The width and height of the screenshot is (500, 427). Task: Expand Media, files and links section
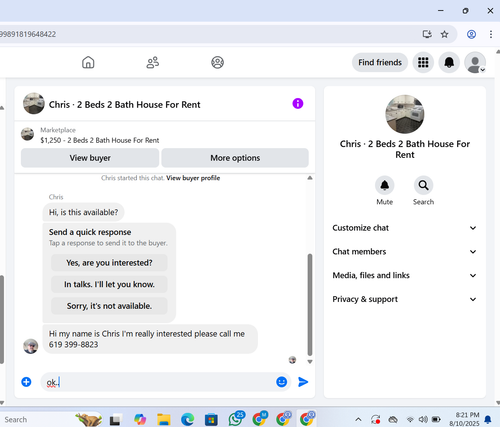pyautogui.click(x=405, y=275)
